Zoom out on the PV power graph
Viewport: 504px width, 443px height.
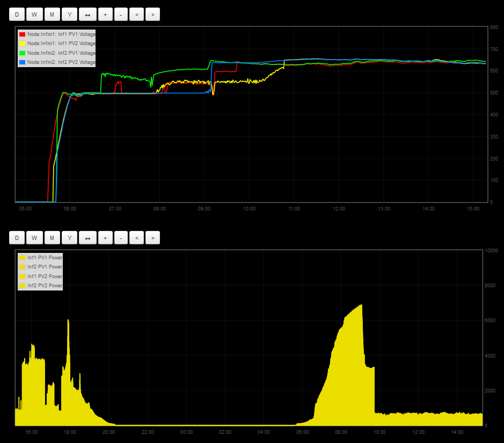pyautogui.click(x=121, y=238)
